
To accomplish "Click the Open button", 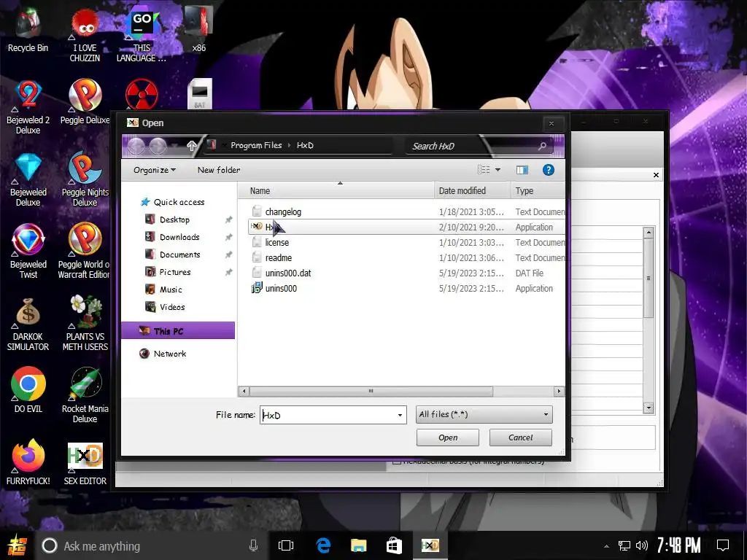I will (x=448, y=437).
